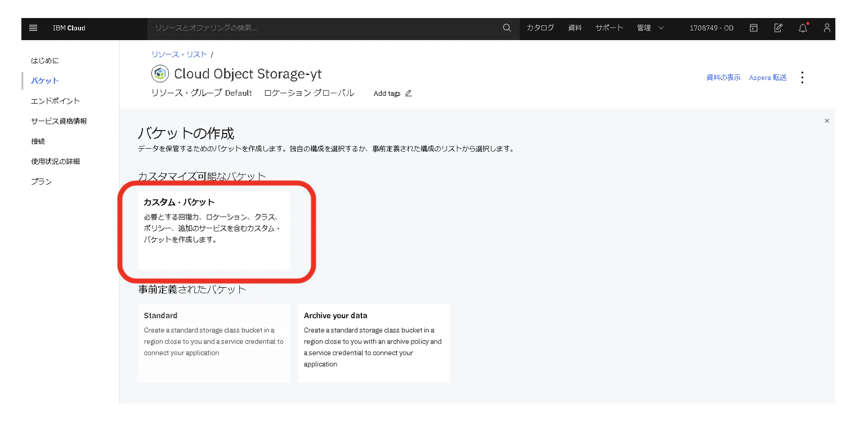Select the Standard predefined bucket card
This screenshot has height=428, width=868.
[214, 344]
